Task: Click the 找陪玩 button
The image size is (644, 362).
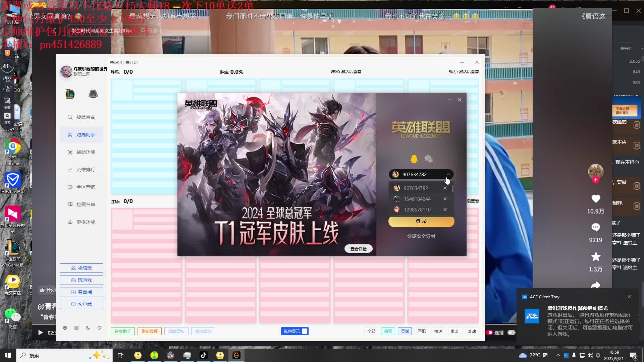Action: 82,268
